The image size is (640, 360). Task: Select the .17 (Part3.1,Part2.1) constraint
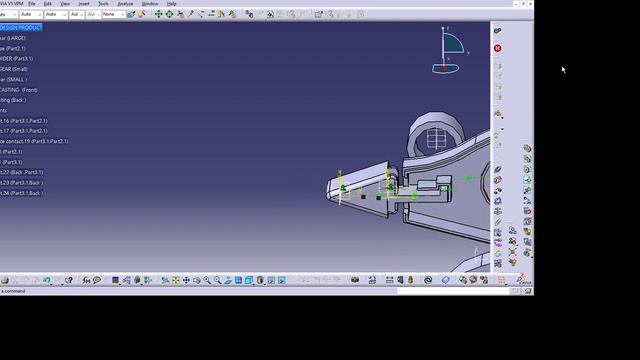pyautogui.click(x=24, y=131)
